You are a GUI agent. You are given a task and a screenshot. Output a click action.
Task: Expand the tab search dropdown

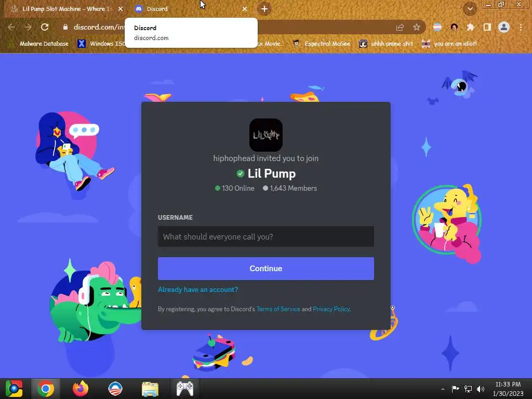pos(470,9)
